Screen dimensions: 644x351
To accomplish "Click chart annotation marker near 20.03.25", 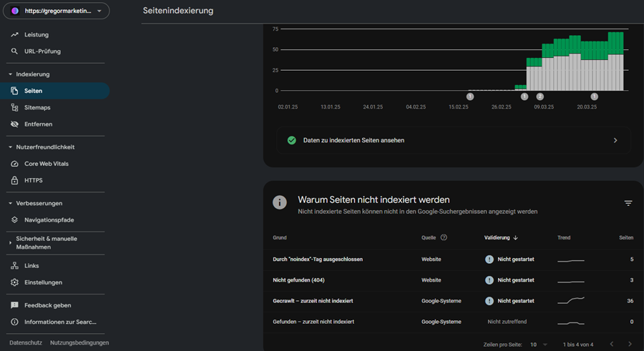I will point(594,97).
